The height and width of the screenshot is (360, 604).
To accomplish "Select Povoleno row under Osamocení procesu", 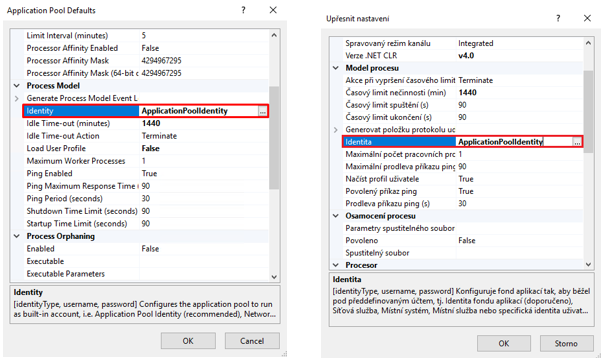I will (463, 240).
